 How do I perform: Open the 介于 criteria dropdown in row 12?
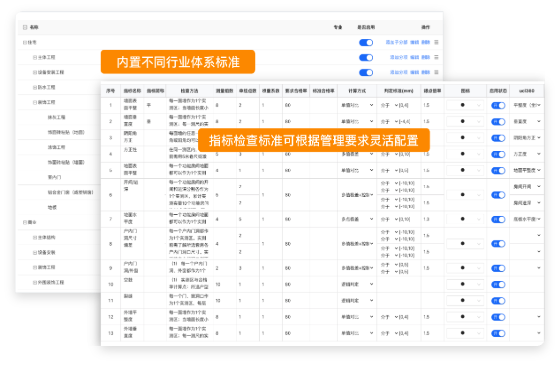[x=389, y=317]
